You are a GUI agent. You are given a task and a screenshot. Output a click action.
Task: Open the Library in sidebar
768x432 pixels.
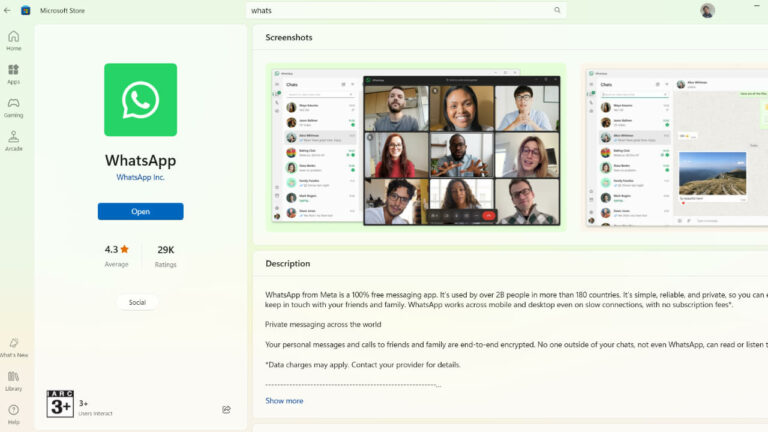[14, 381]
